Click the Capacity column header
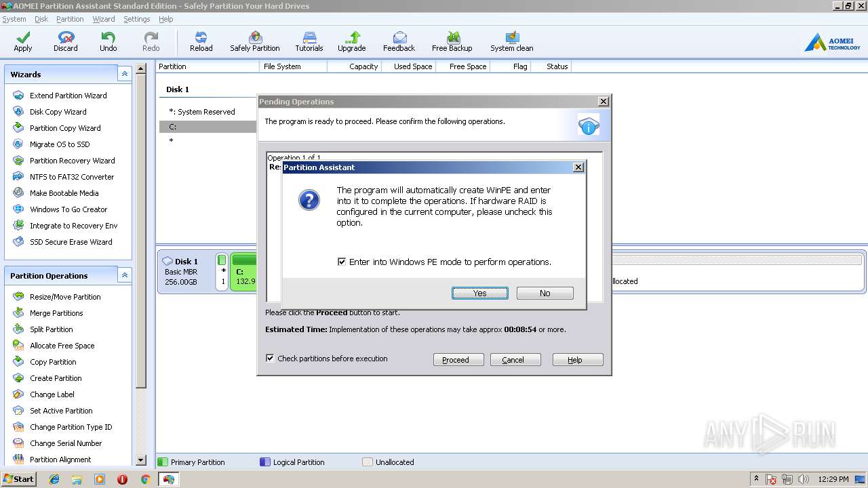 click(x=355, y=66)
